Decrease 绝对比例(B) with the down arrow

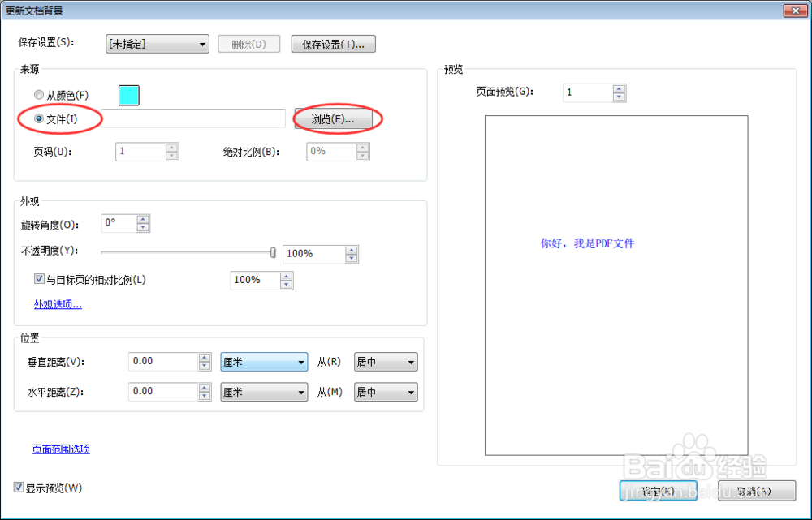click(x=363, y=156)
